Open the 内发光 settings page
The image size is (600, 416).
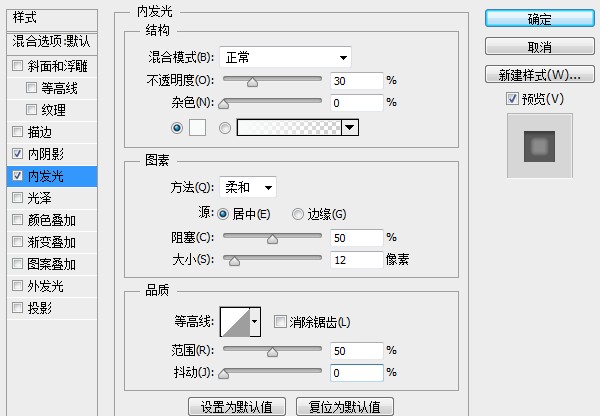(x=46, y=176)
